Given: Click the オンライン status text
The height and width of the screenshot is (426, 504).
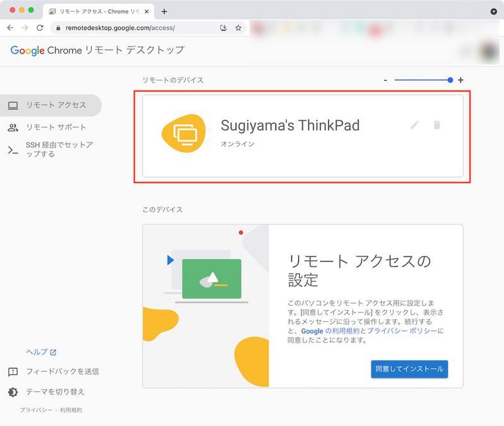Looking at the screenshot, I should click(x=237, y=144).
